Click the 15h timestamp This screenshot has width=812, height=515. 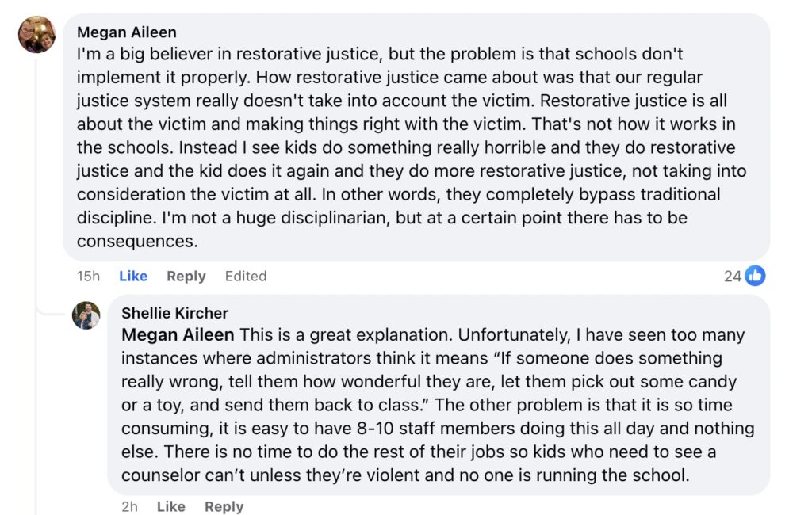88,276
